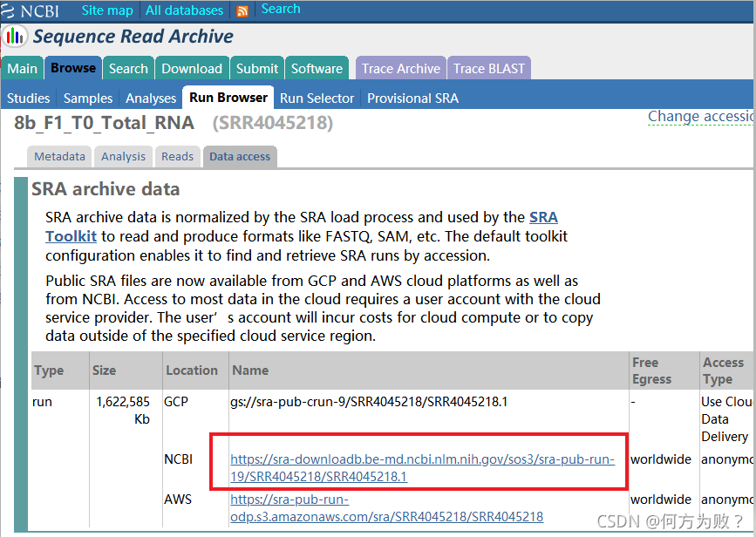This screenshot has width=756, height=537.
Task: Switch to the Main tab
Action: [x=23, y=68]
